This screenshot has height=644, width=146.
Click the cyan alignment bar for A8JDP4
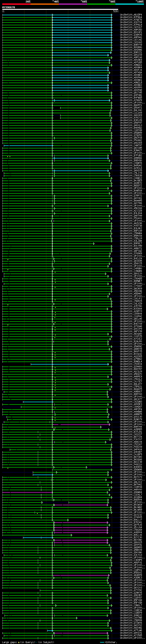pos(57,15)
